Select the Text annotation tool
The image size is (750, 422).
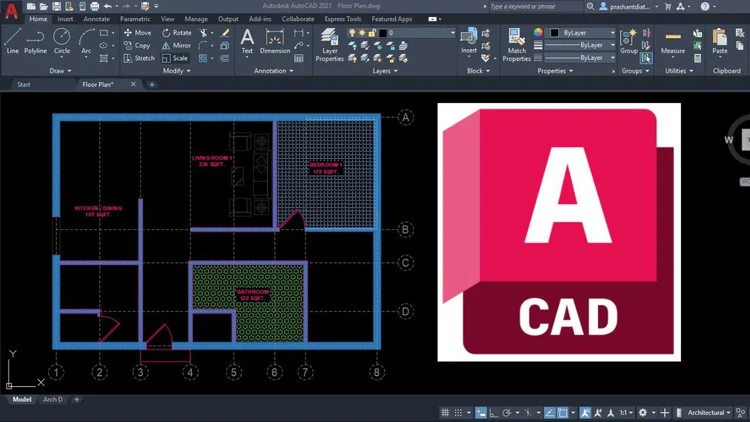247,41
